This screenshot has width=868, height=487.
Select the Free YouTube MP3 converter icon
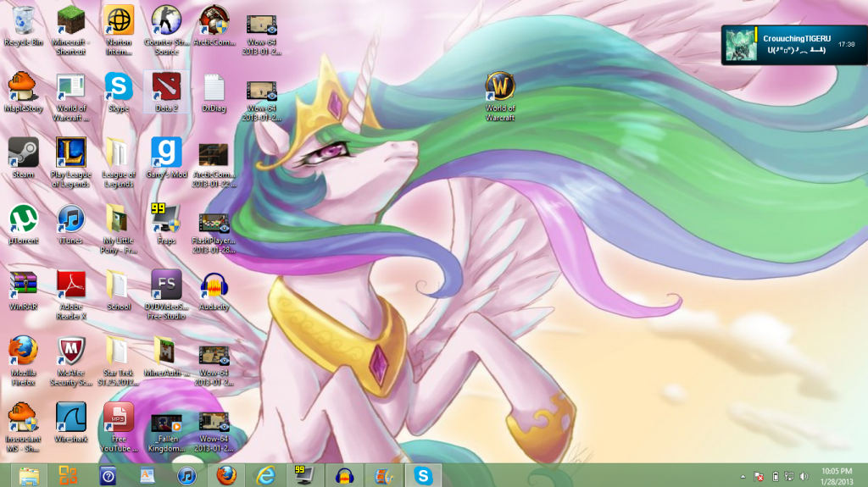(x=119, y=427)
